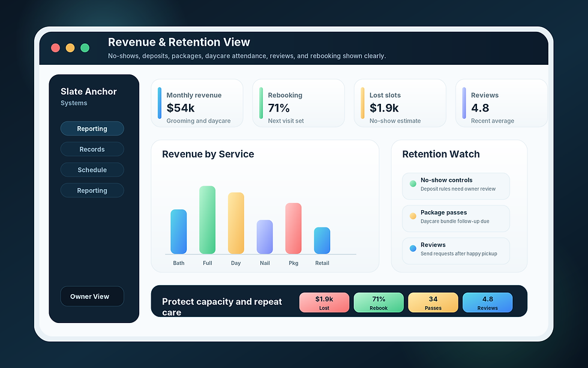Click the blue 4.8 Reviews chip
This screenshot has height=368, width=588.
point(487,303)
